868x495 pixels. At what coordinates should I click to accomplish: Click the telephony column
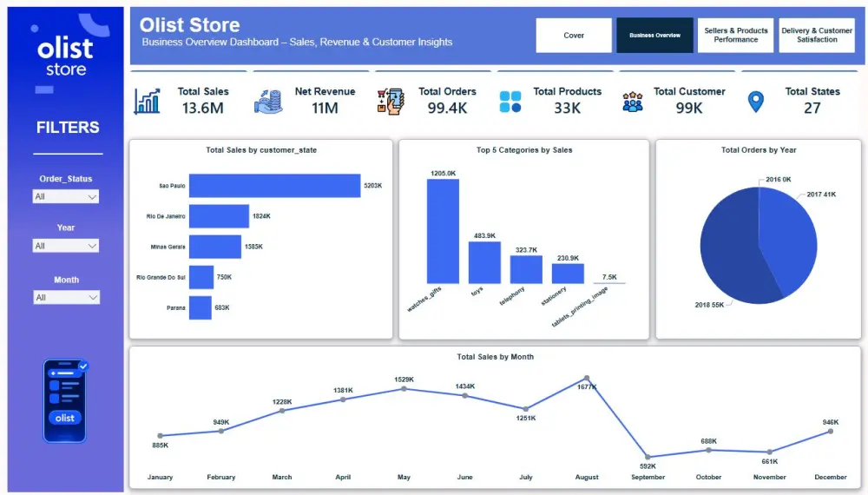pos(526,270)
